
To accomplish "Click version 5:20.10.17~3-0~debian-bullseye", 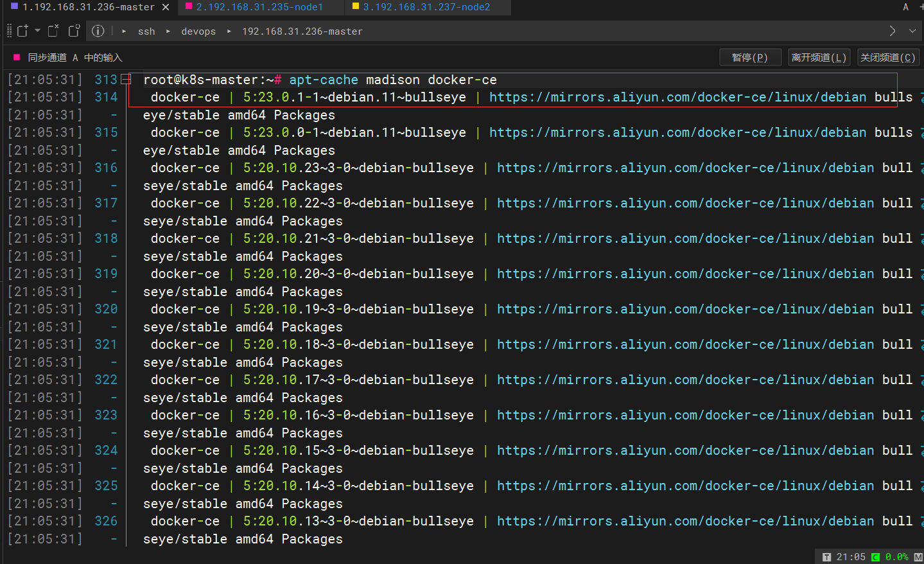I will click(x=358, y=380).
